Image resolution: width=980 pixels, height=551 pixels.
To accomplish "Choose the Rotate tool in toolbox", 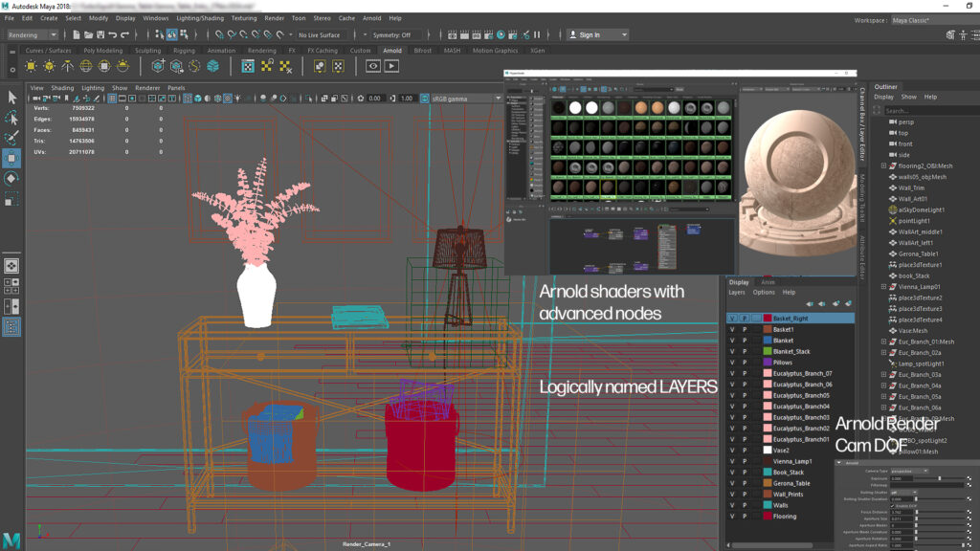I will point(11,178).
